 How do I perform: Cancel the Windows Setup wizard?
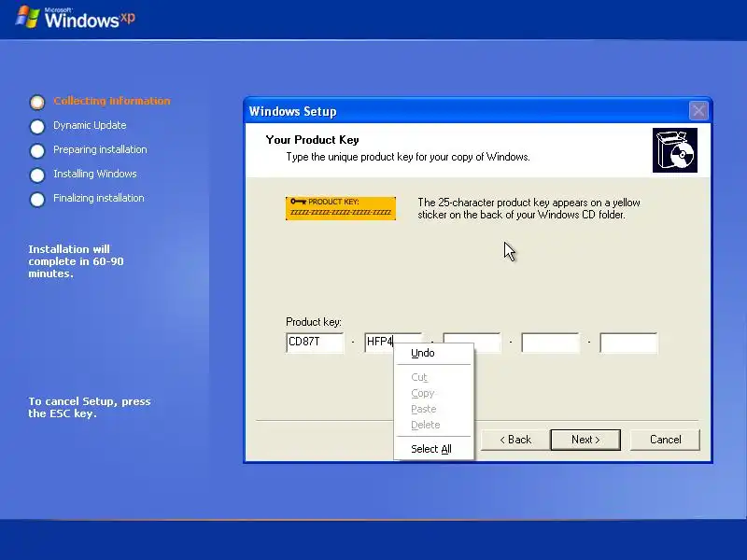665,440
